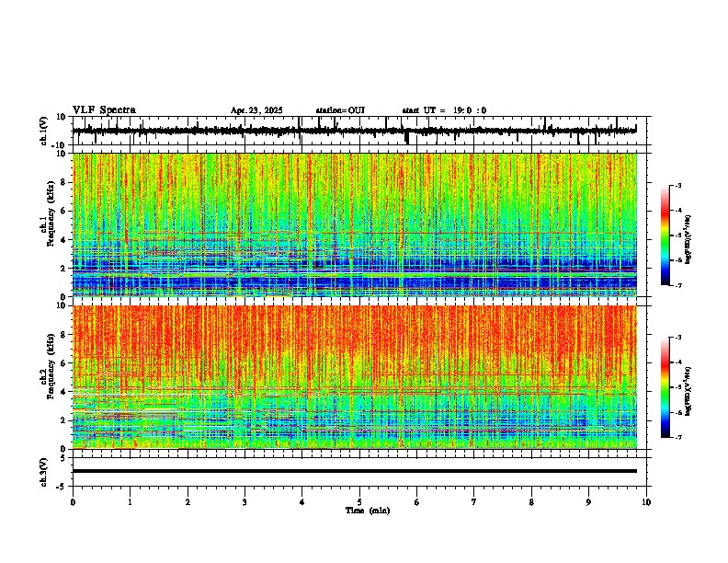
Task: Click the ch.1 spectrogram color scale bar
Action: 665,236
